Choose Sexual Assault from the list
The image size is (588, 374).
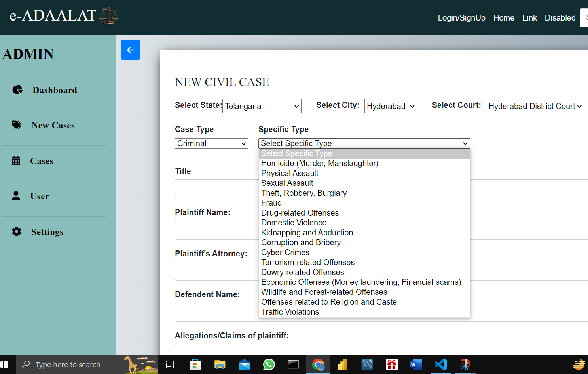point(364,183)
